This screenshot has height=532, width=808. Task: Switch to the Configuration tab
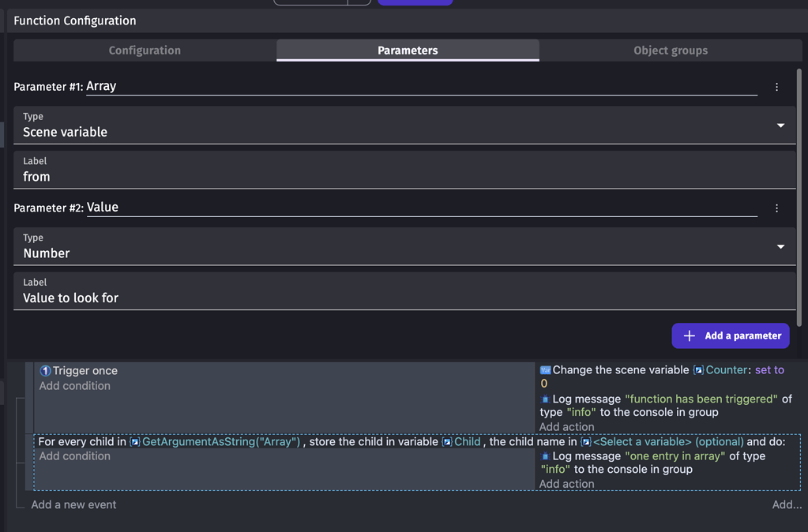144,50
